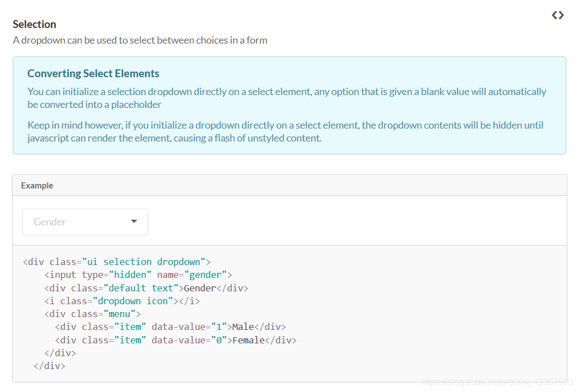
Task: Expand the dropdown using the caret arrow
Action: coord(134,221)
